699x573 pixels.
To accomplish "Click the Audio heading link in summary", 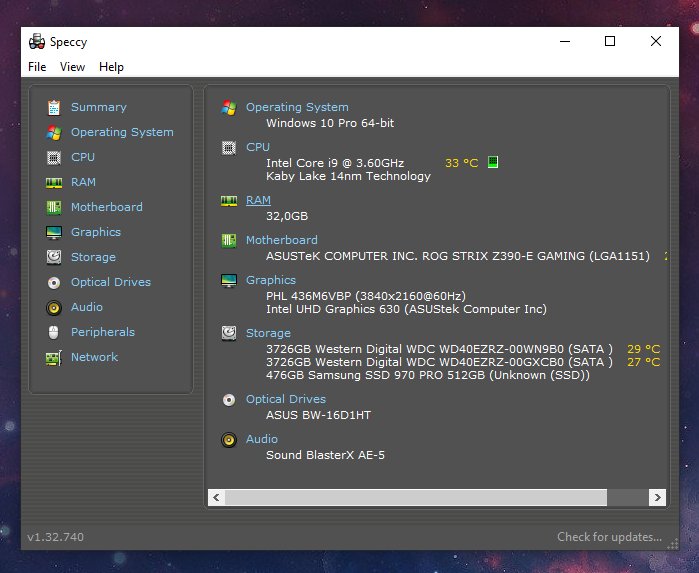I will point(262,440).
